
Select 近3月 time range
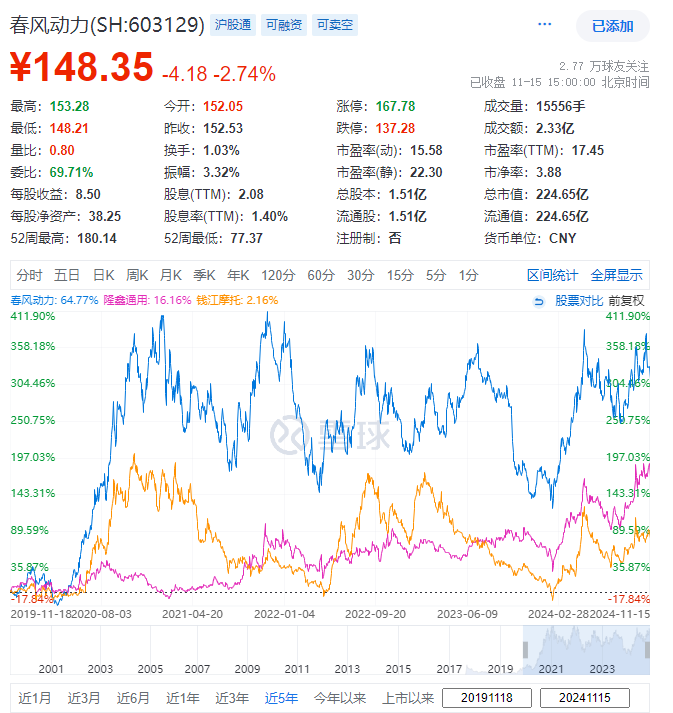point(84,698)
